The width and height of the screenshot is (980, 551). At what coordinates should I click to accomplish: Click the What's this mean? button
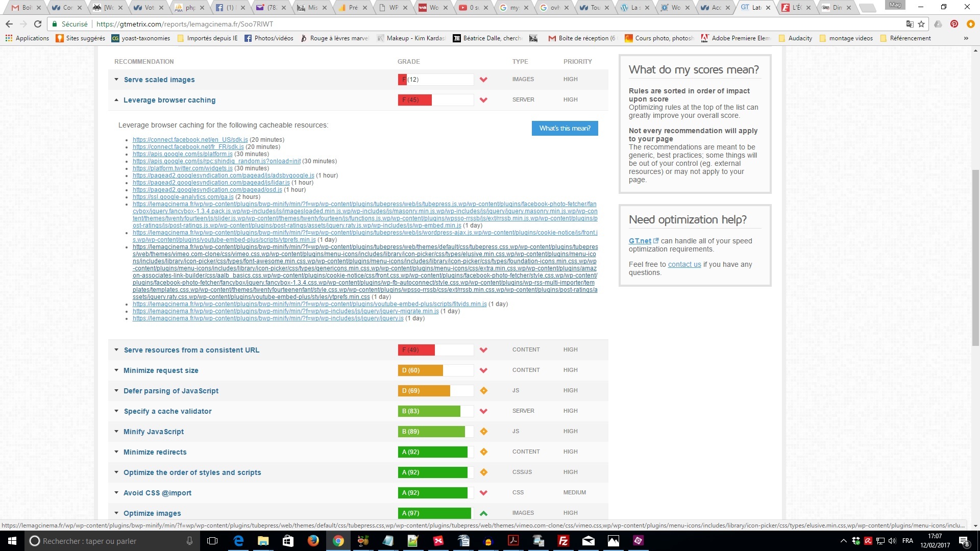tap(565, 128)
